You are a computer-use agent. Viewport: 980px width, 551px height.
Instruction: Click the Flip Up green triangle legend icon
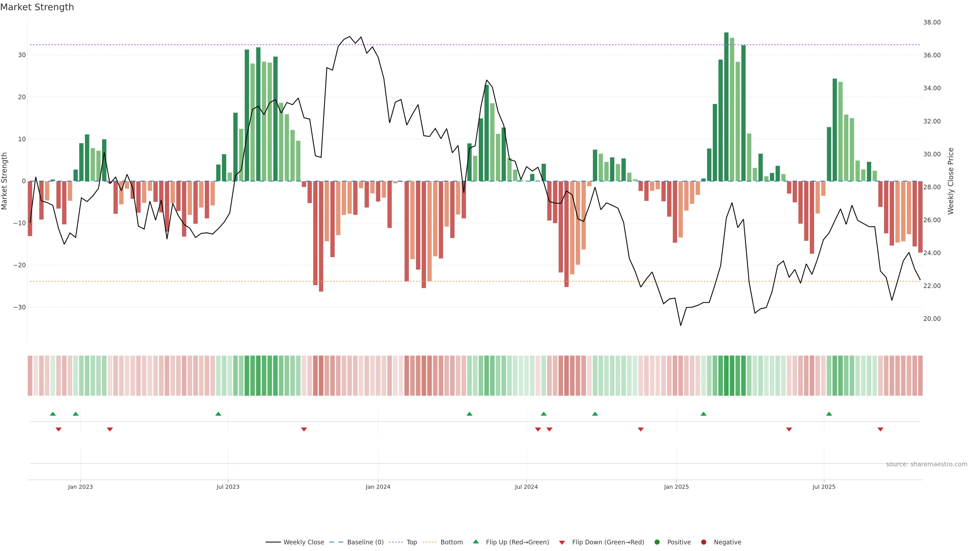point(475,542)
